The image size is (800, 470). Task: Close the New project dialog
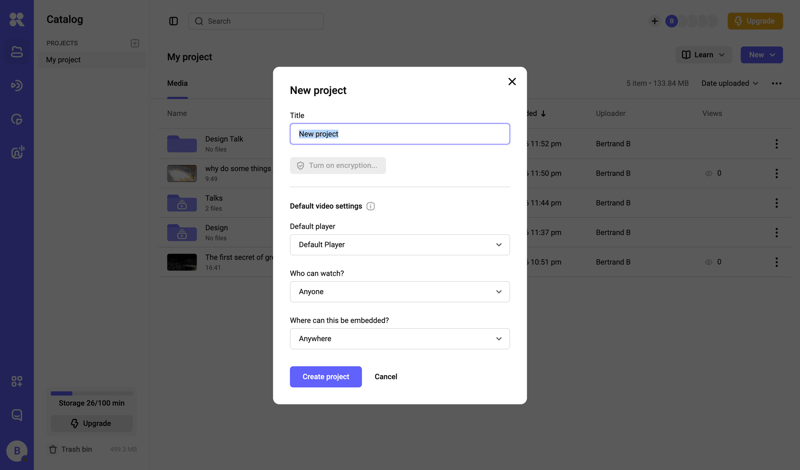click(512, 82)
